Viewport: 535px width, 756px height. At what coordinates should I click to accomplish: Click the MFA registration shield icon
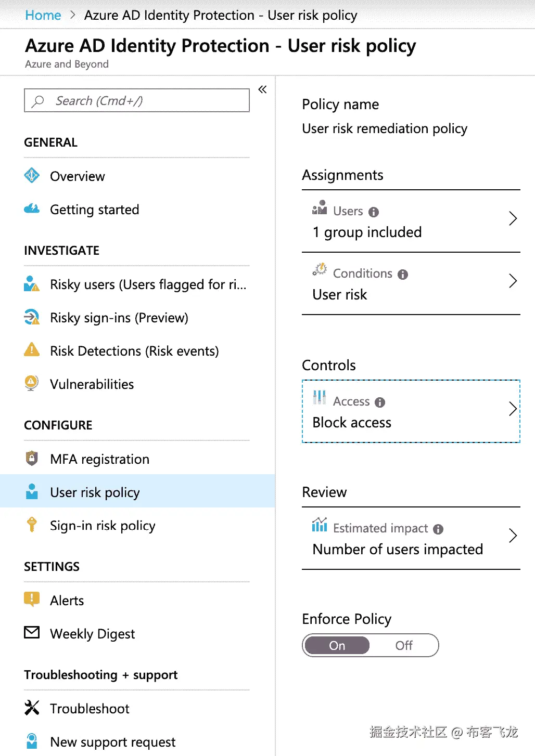click(x=32, y=459)
